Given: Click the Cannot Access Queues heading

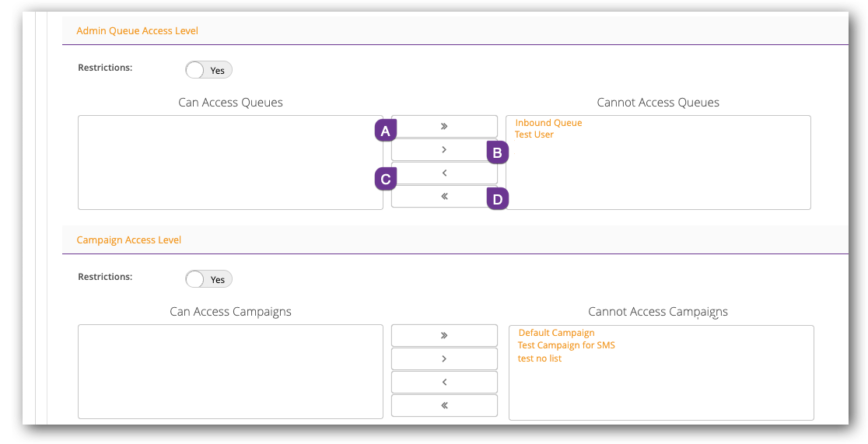Looking at the screenshot, I should (x=658, y=103).
